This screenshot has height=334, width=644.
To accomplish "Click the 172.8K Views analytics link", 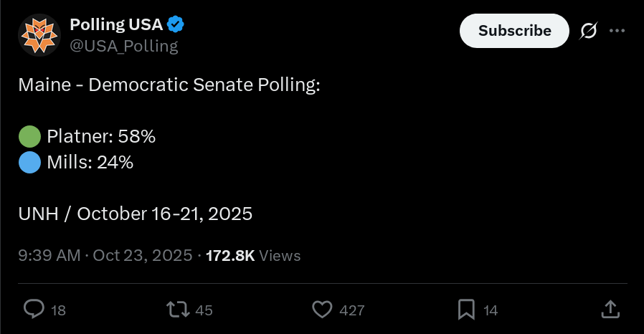I will pos(253,255).
